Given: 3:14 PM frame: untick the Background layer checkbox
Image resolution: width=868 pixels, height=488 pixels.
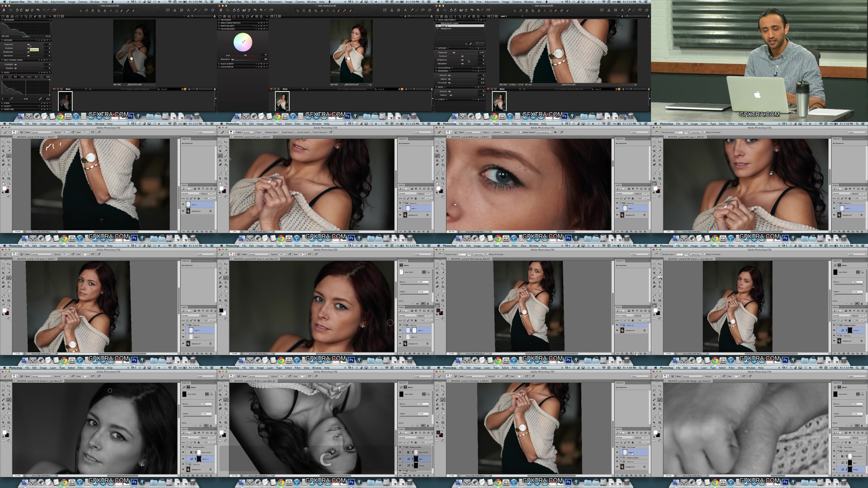Looking at the screenshot, I should (437, 29).
